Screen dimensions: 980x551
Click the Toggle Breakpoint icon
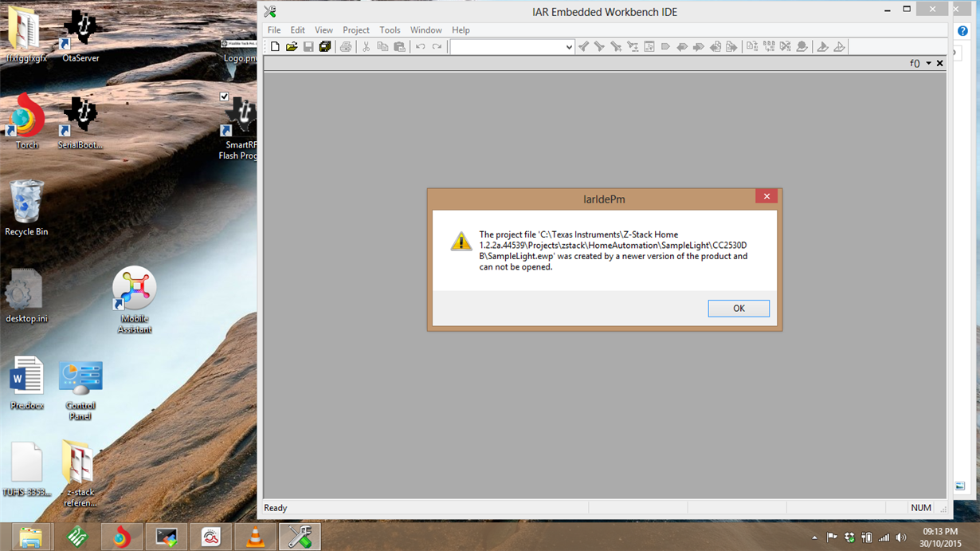coord(802,47)
